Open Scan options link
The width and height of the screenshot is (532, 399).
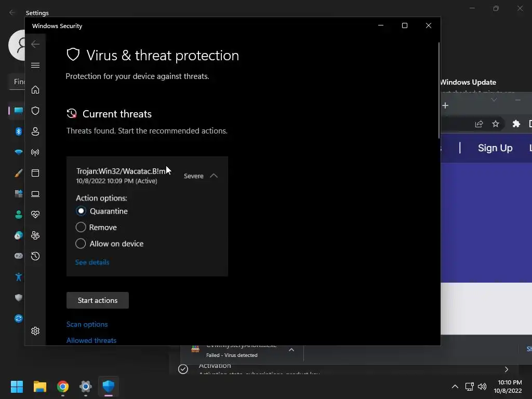click(87, 324)
